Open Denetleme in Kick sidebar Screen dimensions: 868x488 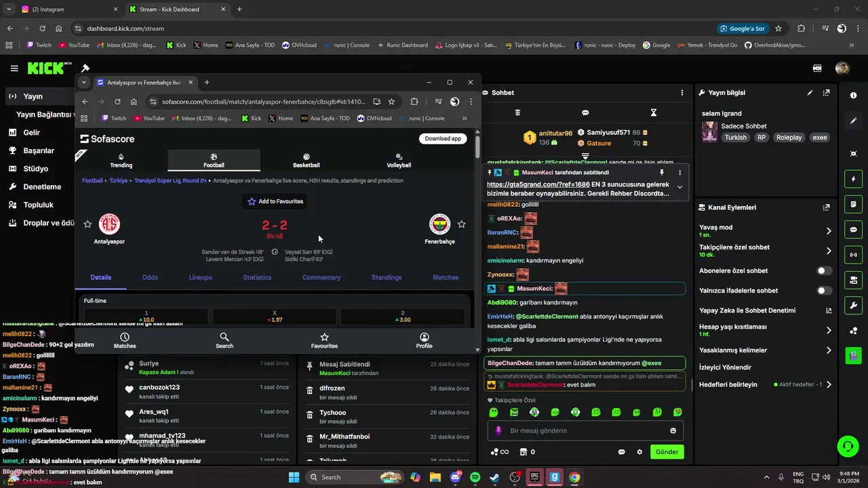pos(42,186)
